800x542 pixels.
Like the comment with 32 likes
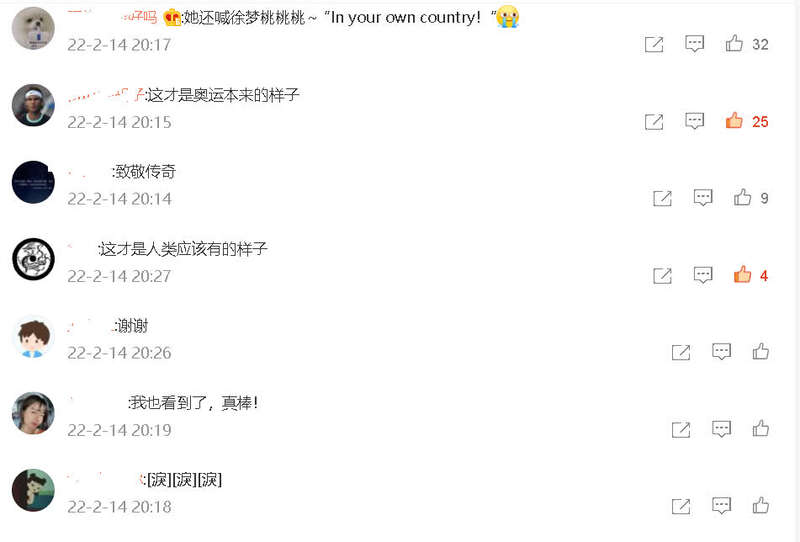click(x=734, y=43)
